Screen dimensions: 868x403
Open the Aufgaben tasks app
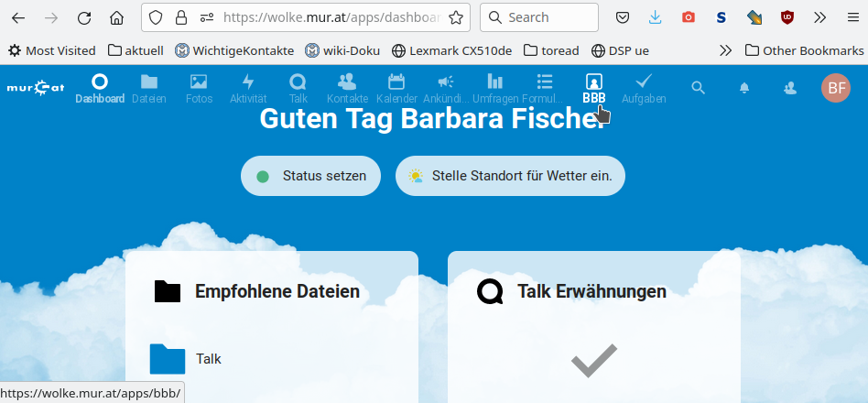tap(644, 88)
